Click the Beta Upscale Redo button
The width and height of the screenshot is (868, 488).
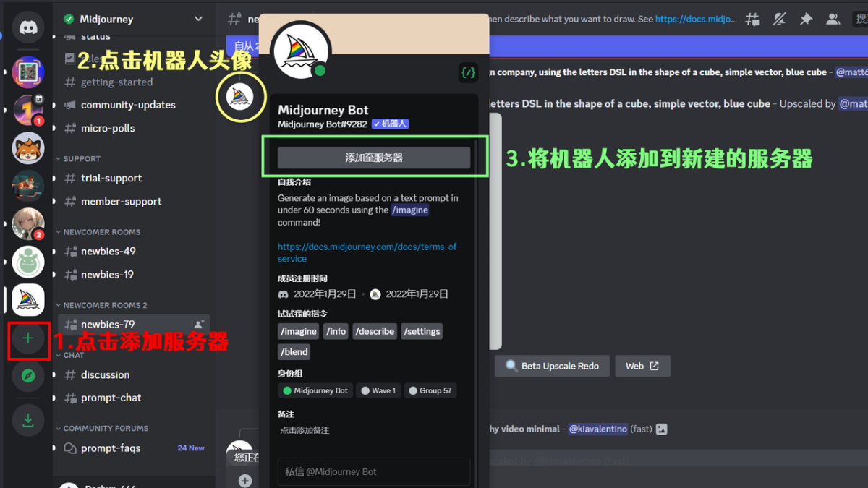tap(553, 366)
